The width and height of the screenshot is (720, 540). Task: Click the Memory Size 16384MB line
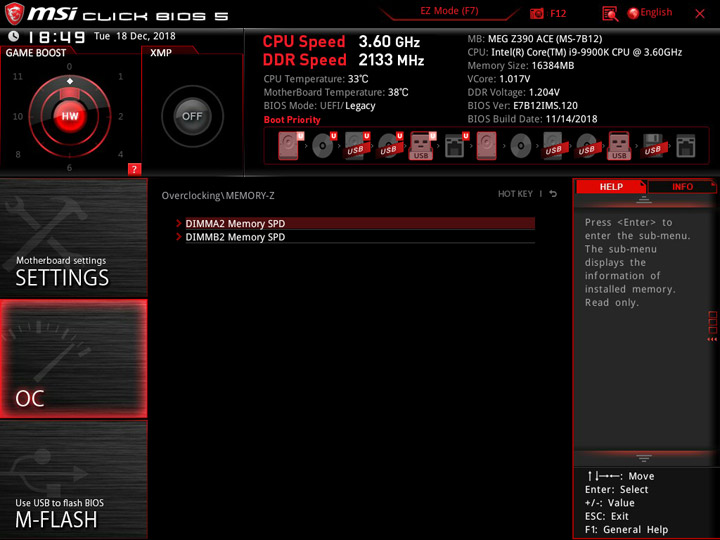(x=521, y=66)
